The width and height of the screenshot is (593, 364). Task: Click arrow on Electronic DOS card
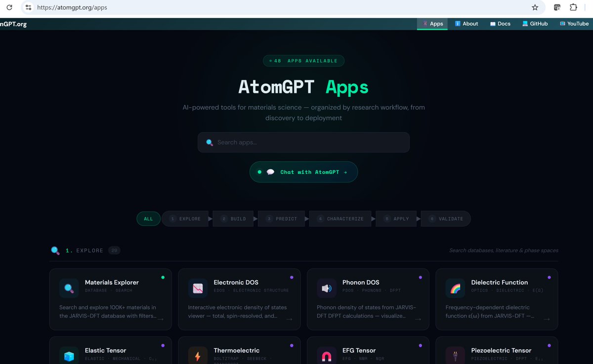[289, 319]
